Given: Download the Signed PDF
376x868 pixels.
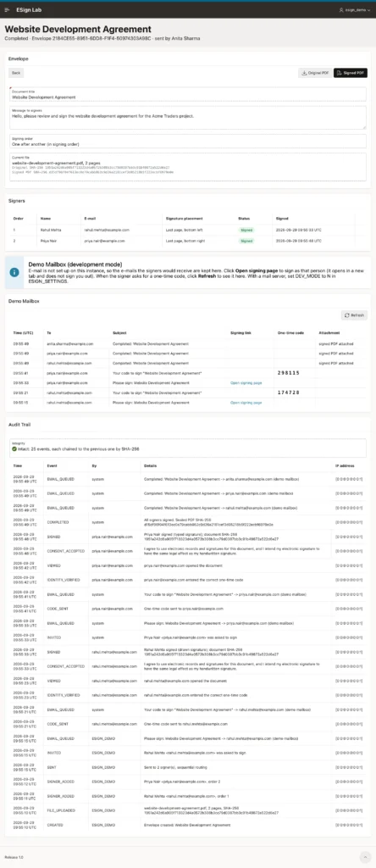Looking at the screenshot, I should [x=350, y=73].
